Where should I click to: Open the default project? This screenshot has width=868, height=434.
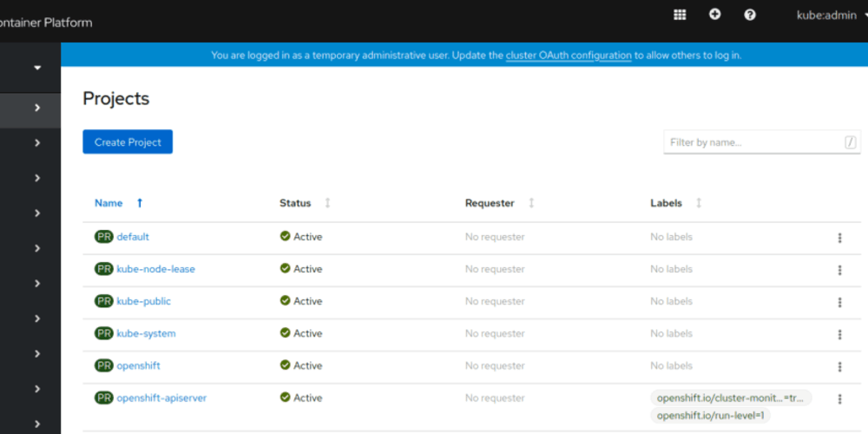(x=133, y=237)
